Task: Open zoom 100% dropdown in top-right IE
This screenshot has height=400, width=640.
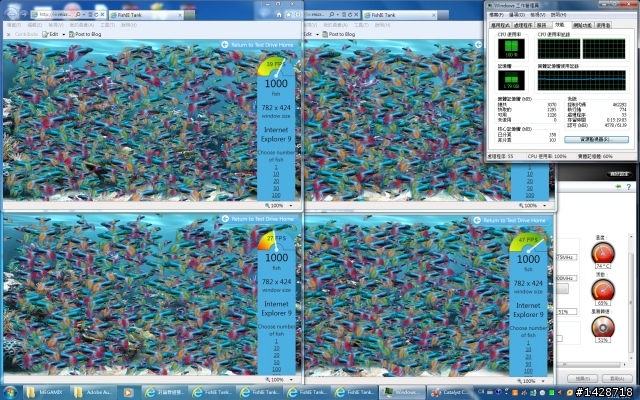Action: (x=544, y=206)
